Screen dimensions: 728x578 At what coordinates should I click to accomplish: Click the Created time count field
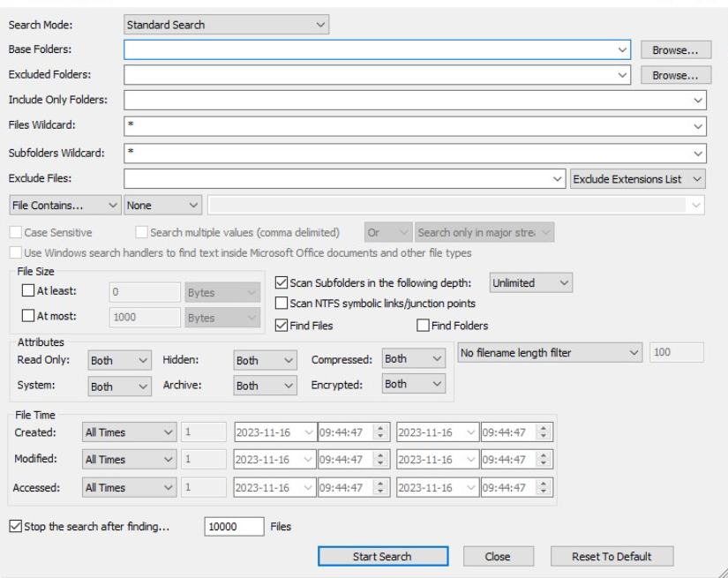click(x=203, y=432)
